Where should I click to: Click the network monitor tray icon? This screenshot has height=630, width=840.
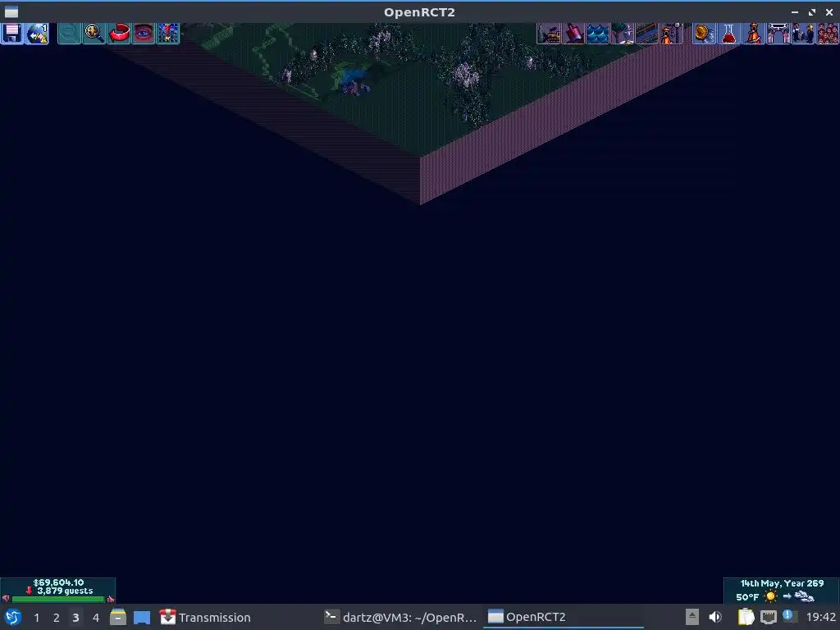pos(768,617)
